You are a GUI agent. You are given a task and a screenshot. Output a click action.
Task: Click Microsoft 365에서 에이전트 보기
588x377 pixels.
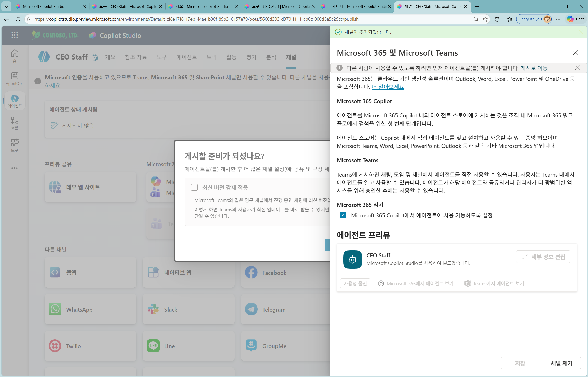pyautogui.click(x=416, y=283)
